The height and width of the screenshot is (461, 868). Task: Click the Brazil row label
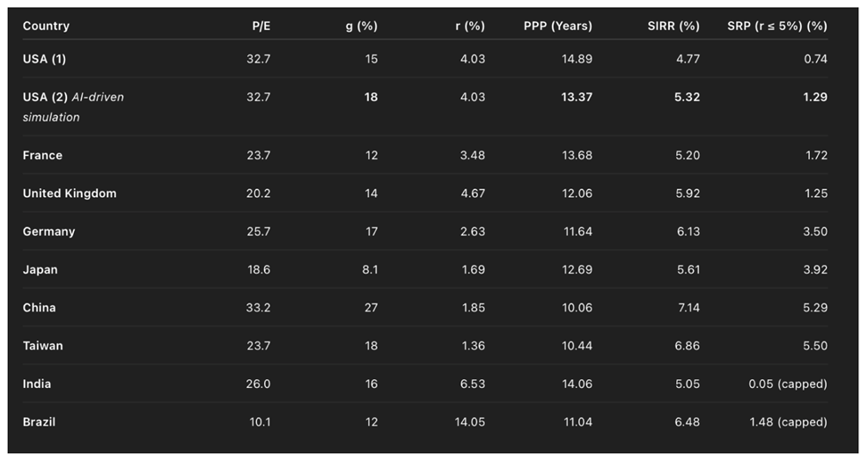(x=39, y=422)
